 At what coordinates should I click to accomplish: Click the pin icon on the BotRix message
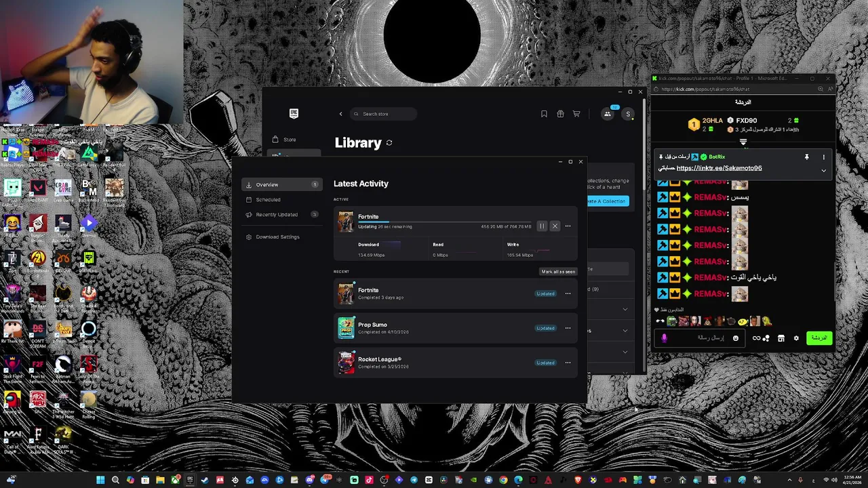(x=807, y=157)
